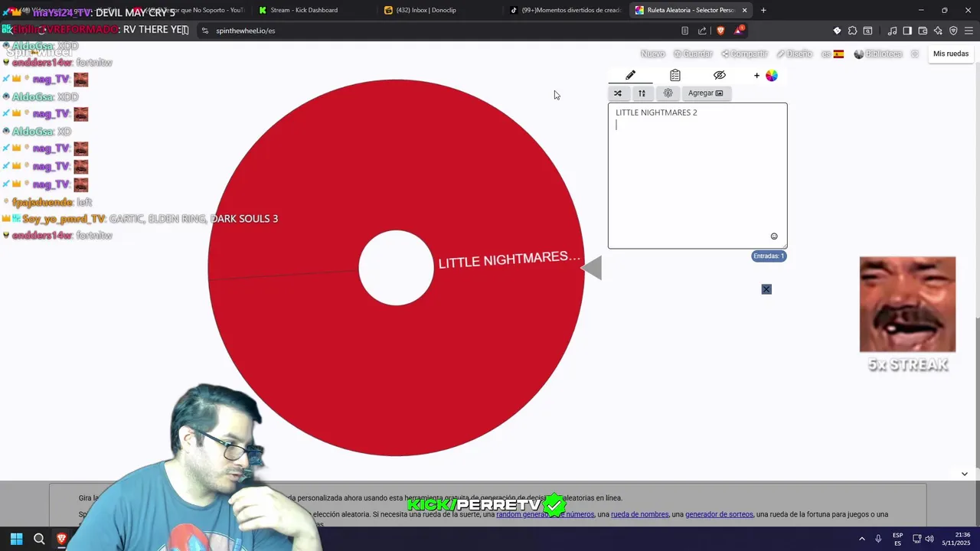The height and width of the screenshot is (551, 980).
Task: Open Brave Rewards triangle icon
Action: click(x=739, y=31)
